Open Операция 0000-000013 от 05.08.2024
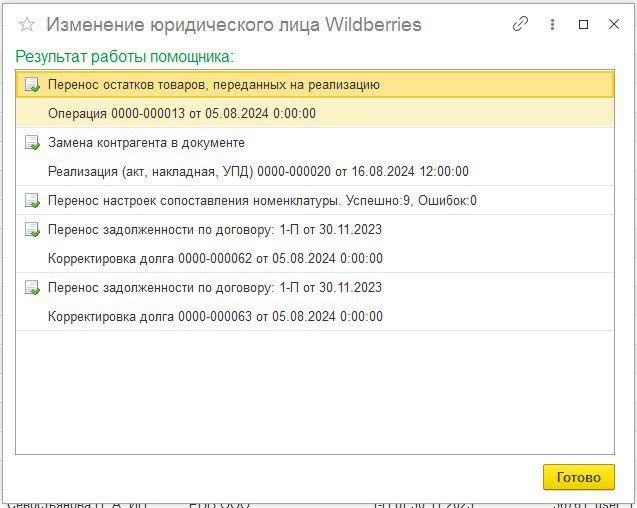This screenshot has width=637, height=508. pos(181,114)
